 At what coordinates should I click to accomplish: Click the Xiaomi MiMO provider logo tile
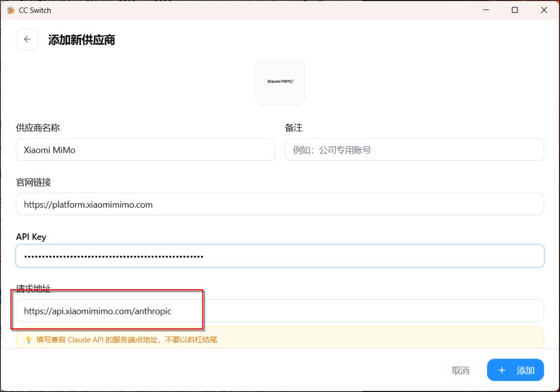(x=280, y=82)
